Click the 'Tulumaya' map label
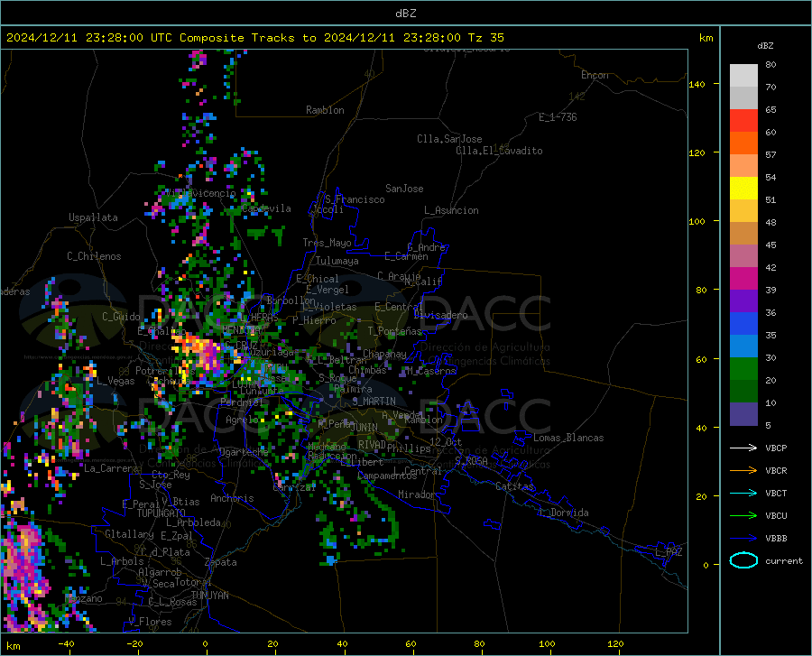 (337, 261)
